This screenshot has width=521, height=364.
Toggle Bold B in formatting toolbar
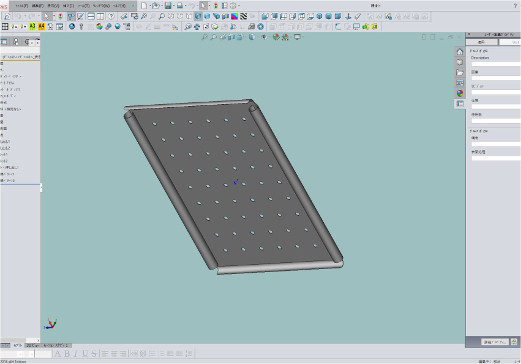[x=67, y=354]
